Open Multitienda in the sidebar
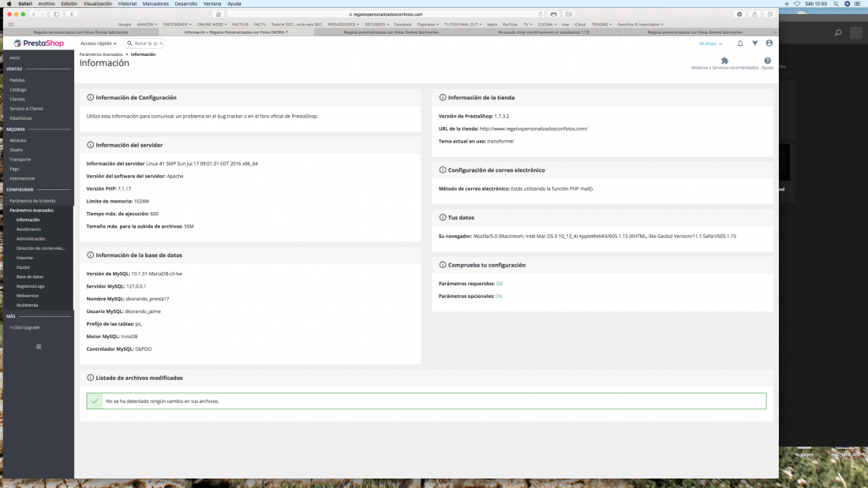This screenshot has width=868, height=488. click(27, 305)
